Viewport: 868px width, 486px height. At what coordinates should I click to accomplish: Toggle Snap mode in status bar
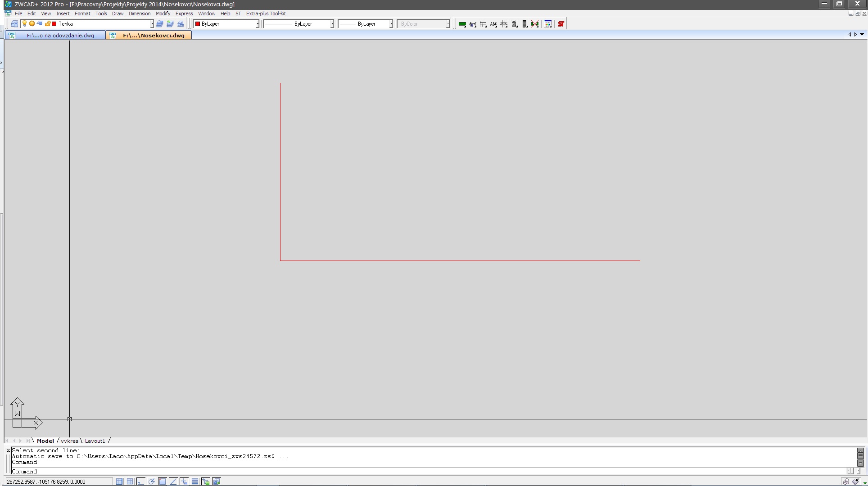coord(119,481)
